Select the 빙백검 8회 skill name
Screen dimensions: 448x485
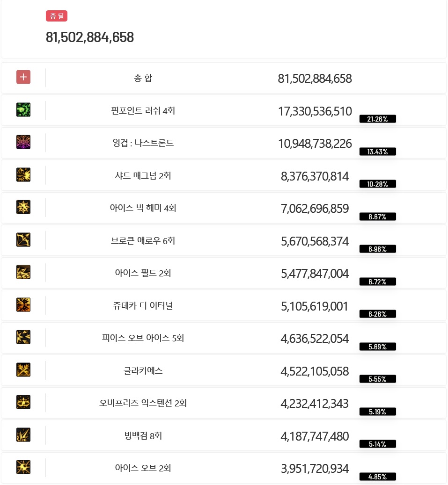tap(143, 435)
